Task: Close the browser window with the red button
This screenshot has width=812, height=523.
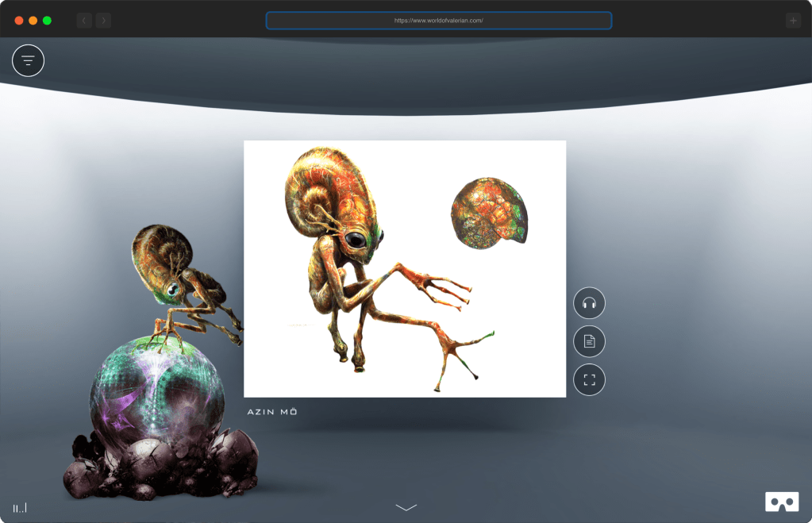Action: point(19,21)
